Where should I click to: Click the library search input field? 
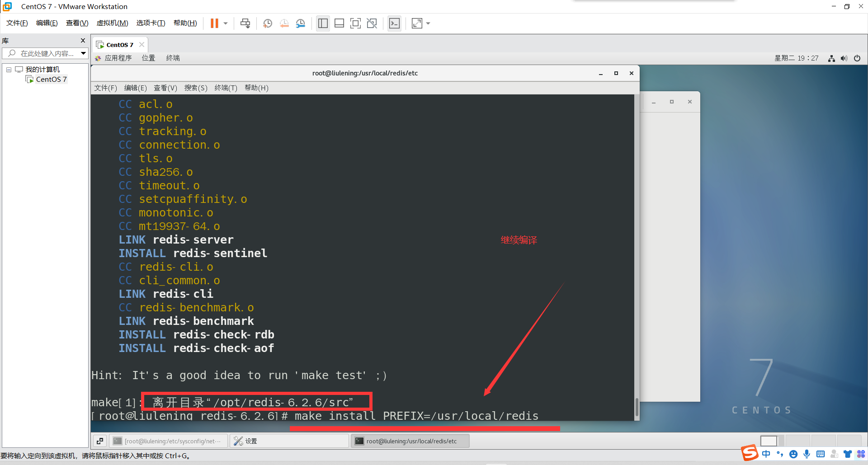click(x=42, y=53)
